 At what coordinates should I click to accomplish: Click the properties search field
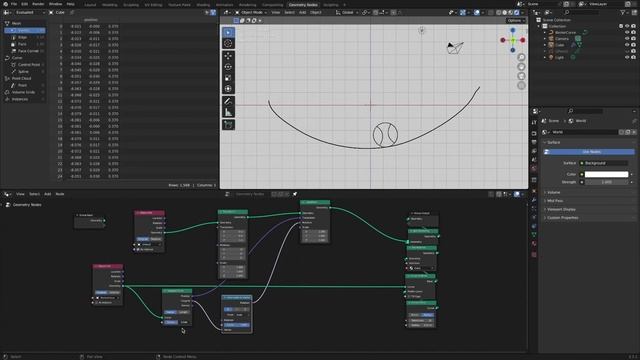pos(585,111)
